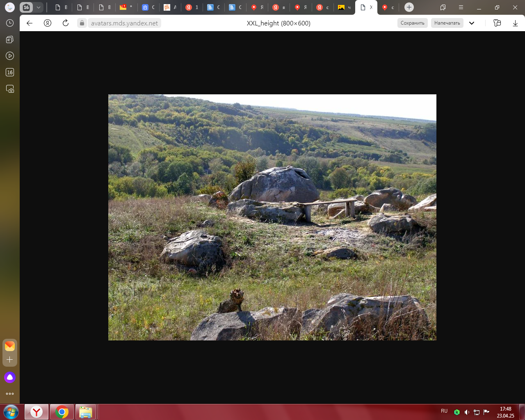This screenshot has width=525, height=420.
Task: Launch the screenshot camera tool in the sidebar
Action: (x=10, y=89)
